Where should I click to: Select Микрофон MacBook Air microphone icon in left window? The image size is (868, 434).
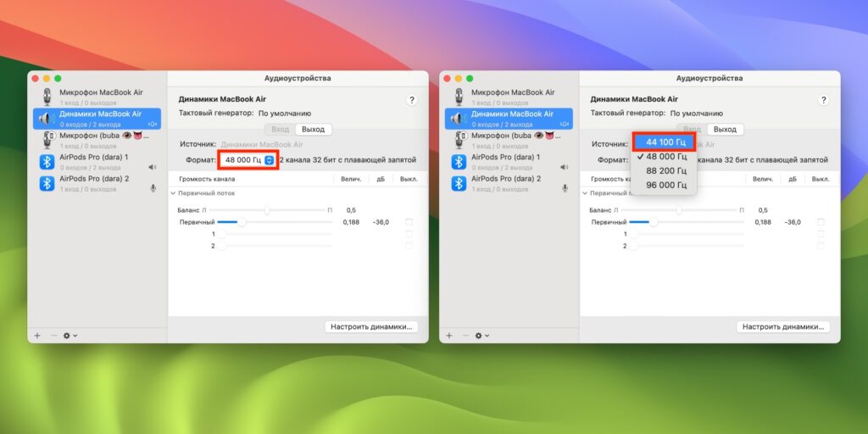tap(47, 97)
